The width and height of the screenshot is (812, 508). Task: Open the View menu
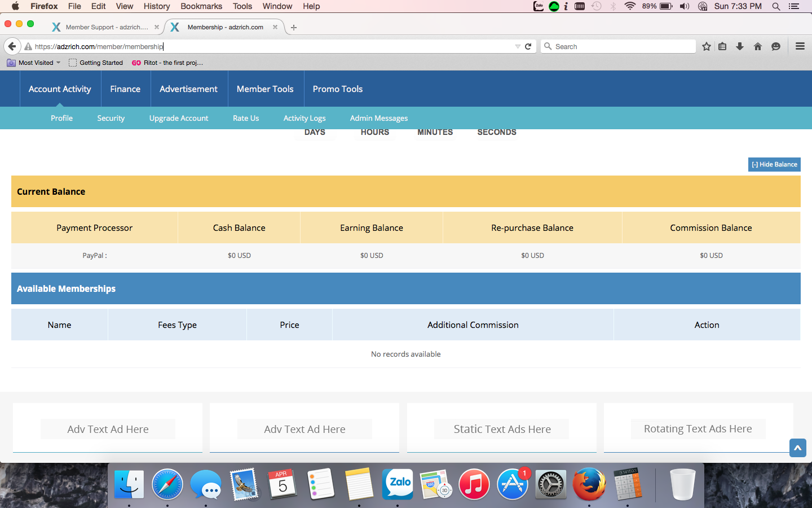pyautogui.click(x=125, y=6)
